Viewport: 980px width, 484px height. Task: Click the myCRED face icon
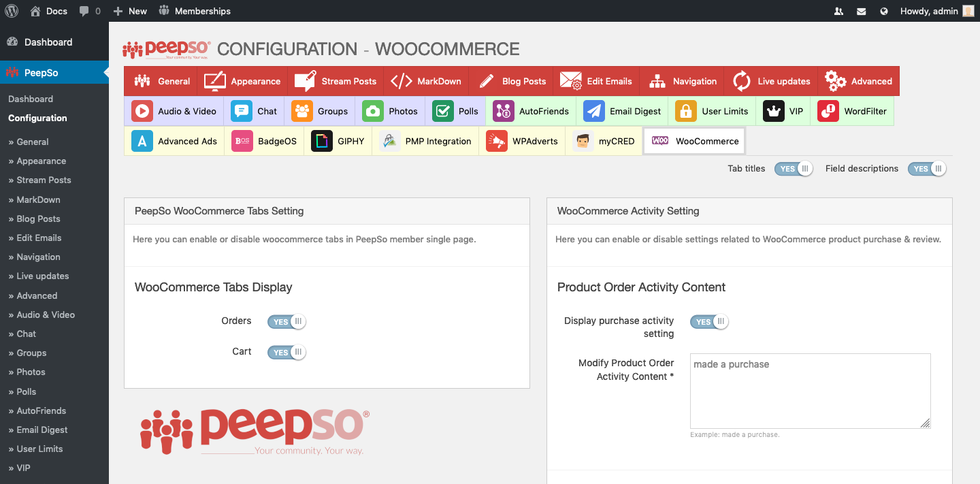583,141
